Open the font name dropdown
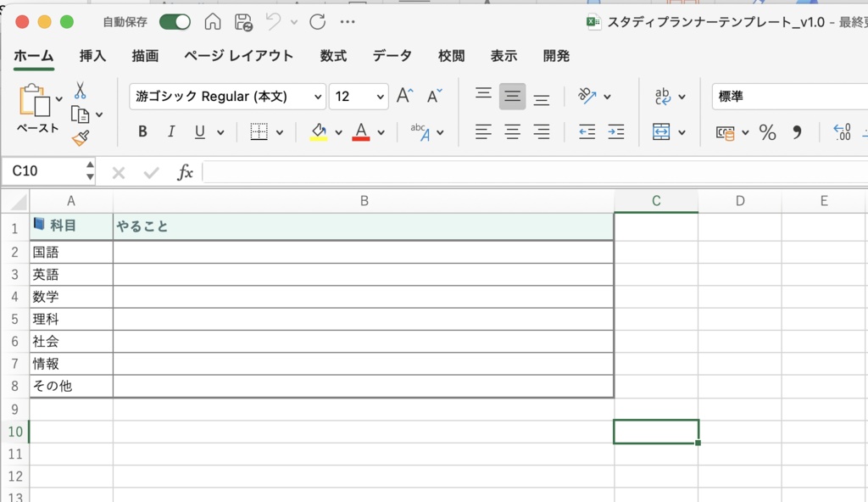868x502 pixels. pos(320,96)
